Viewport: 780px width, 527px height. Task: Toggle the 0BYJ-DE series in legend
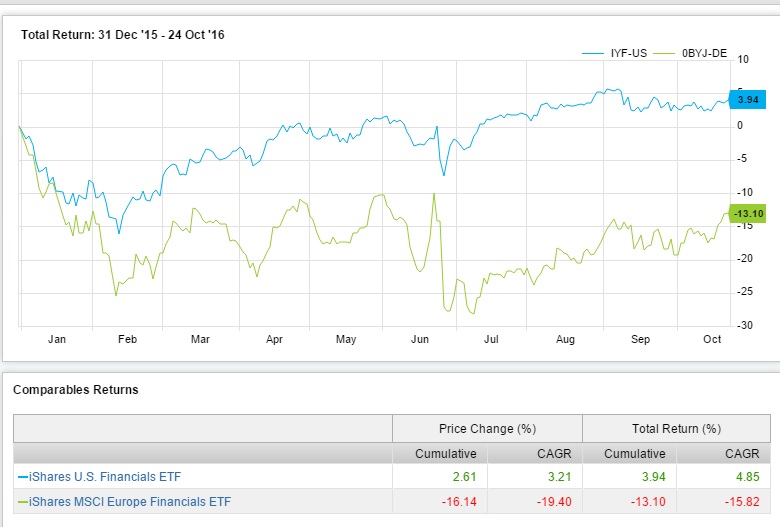coord(702,52)
